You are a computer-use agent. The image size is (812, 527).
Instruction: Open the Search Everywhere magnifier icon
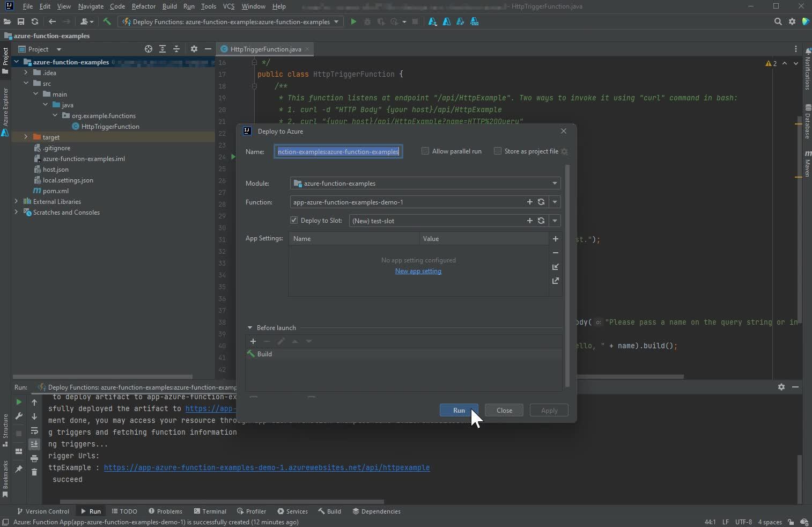coord(778,21)
